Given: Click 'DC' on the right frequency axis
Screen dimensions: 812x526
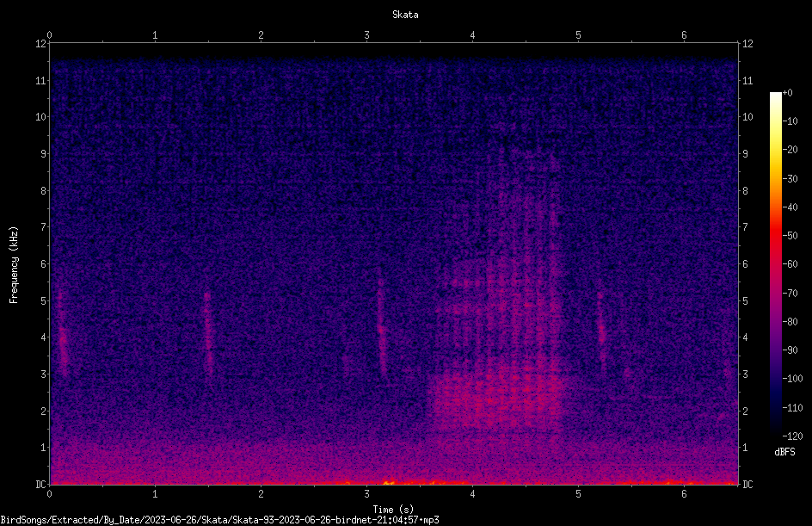Looking at the screenshot, I should pyautogui.click(x=747, y=484).
